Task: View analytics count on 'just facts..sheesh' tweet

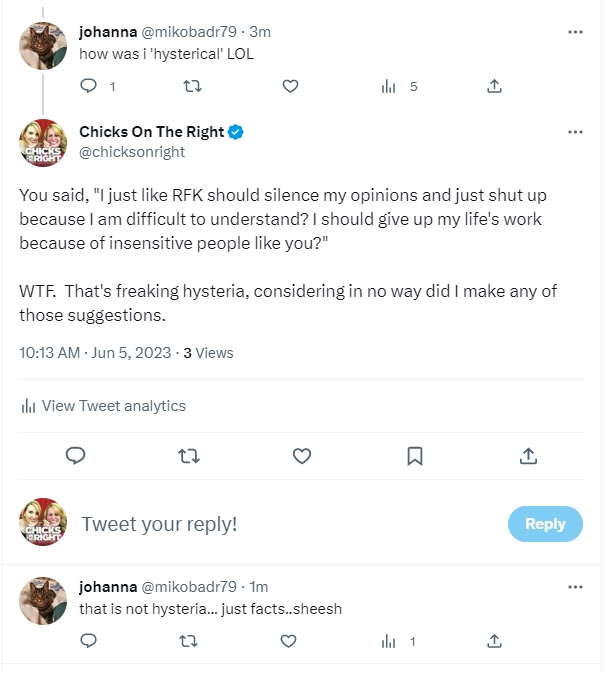Action: click(399, 641)
